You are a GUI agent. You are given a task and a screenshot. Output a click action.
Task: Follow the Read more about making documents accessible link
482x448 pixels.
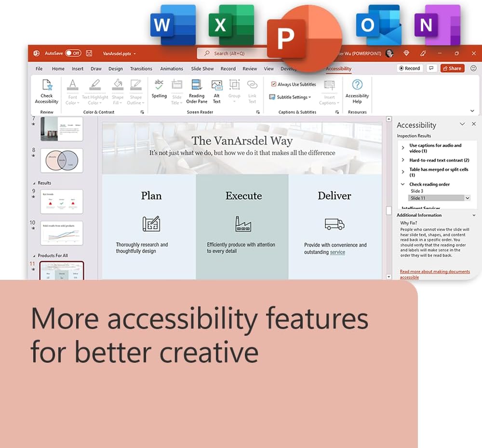(435, 271)
